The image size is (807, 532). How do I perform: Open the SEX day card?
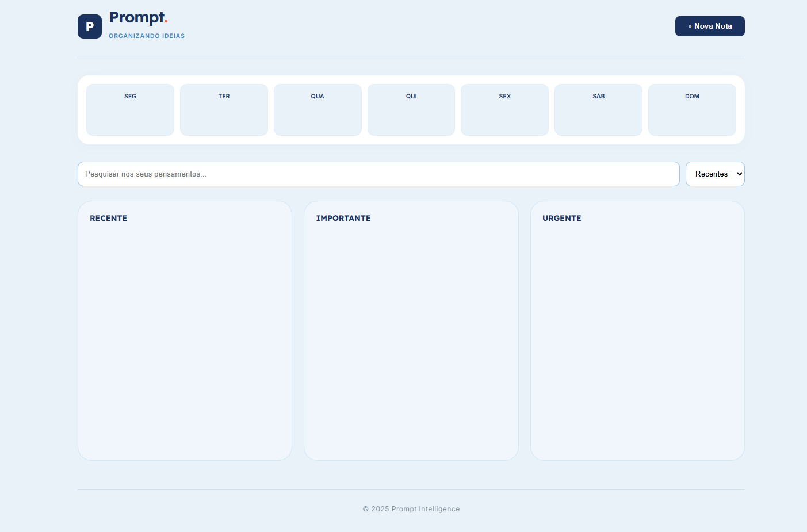[504, 110]
